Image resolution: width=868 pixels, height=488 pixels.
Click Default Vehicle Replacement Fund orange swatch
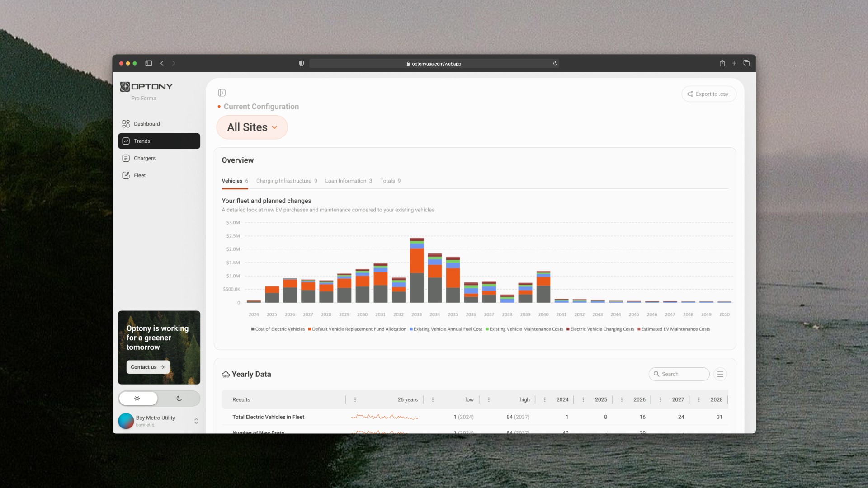coord(310,329)
